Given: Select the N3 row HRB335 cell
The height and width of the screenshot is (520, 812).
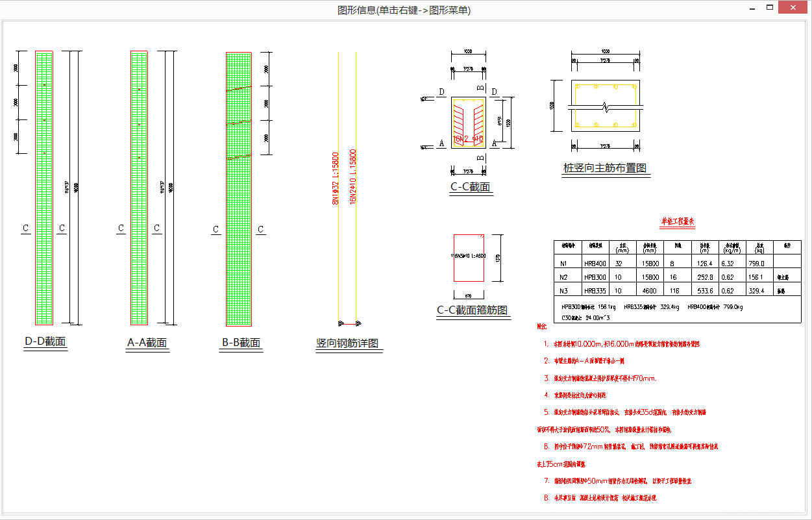Looking at the screenshot, I should [595, 291].
